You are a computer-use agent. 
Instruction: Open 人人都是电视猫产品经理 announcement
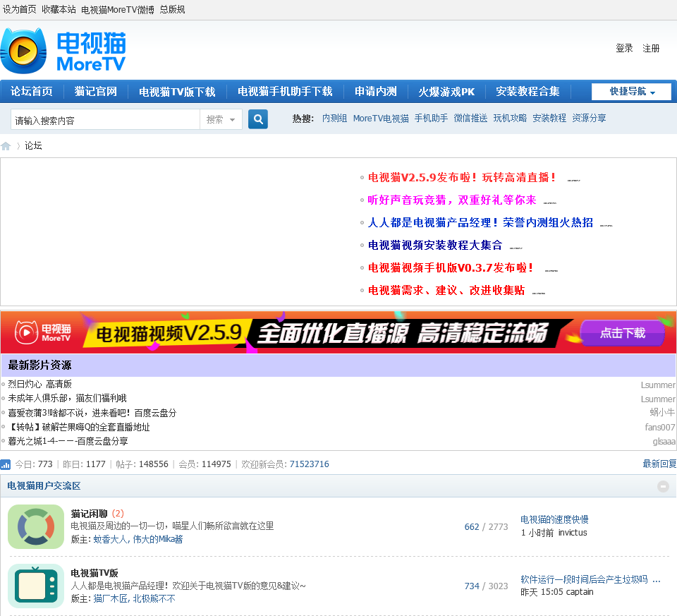(480, 222)
